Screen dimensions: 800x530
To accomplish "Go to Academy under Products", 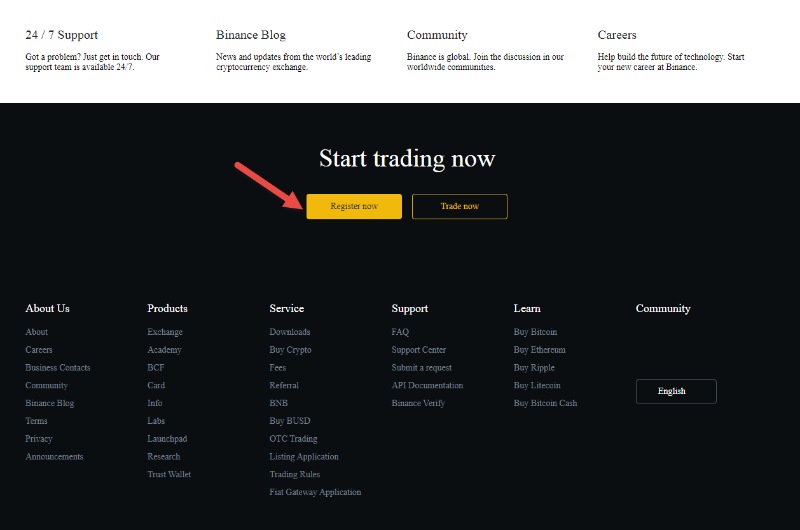I will (164, 350).
